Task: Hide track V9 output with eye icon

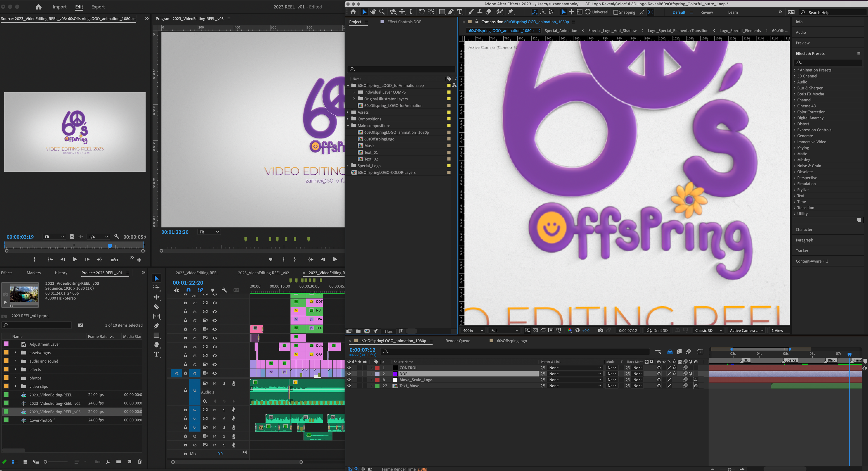Action: pos(215,303)
